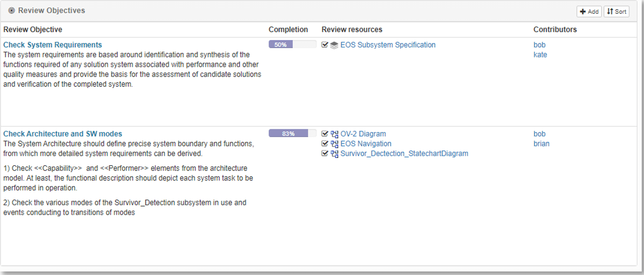
Task: Click contributor bob for Check Architecture and SW modes
Action: point(539,134)
